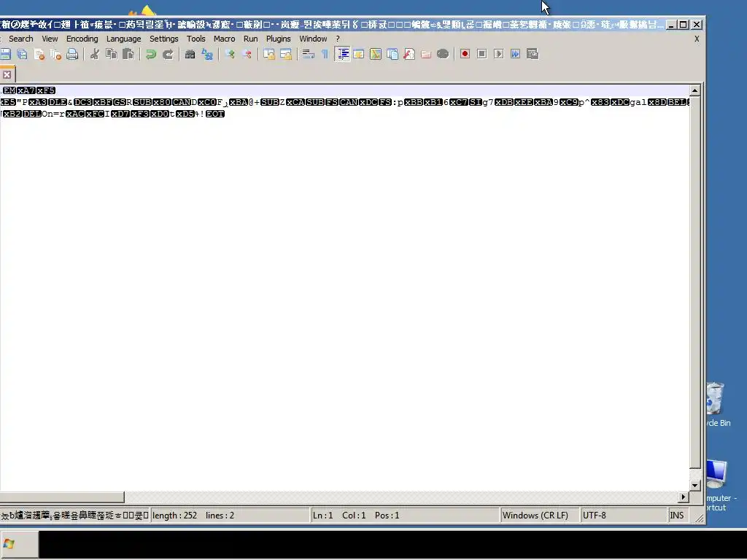747x560 pixels.
Task: Open Folder as Workspace icon
Action: 426,54
